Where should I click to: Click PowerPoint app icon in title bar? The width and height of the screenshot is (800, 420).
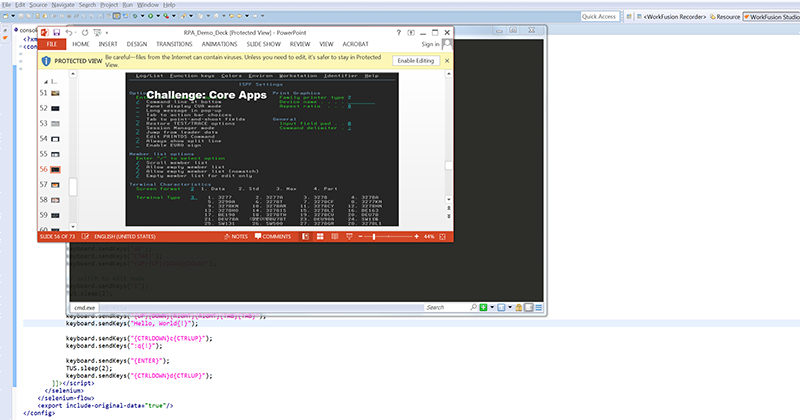[x=44, y=33]
